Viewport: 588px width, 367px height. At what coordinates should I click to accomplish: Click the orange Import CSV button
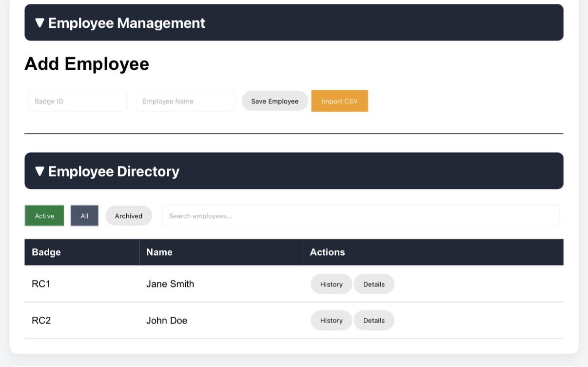[x=340, y=101]
